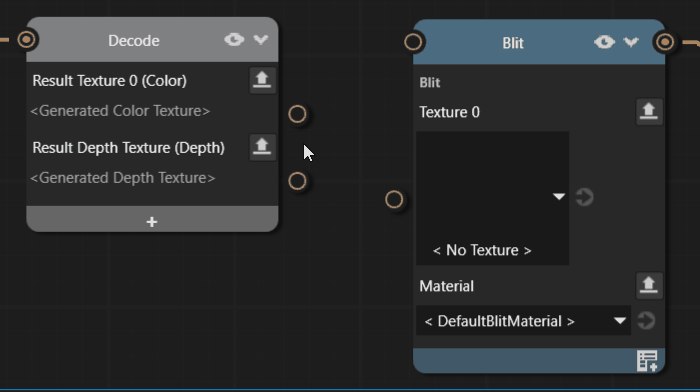
Task: Click upload icon for Result Depth Texture
Action: click(x=262, y=147)
